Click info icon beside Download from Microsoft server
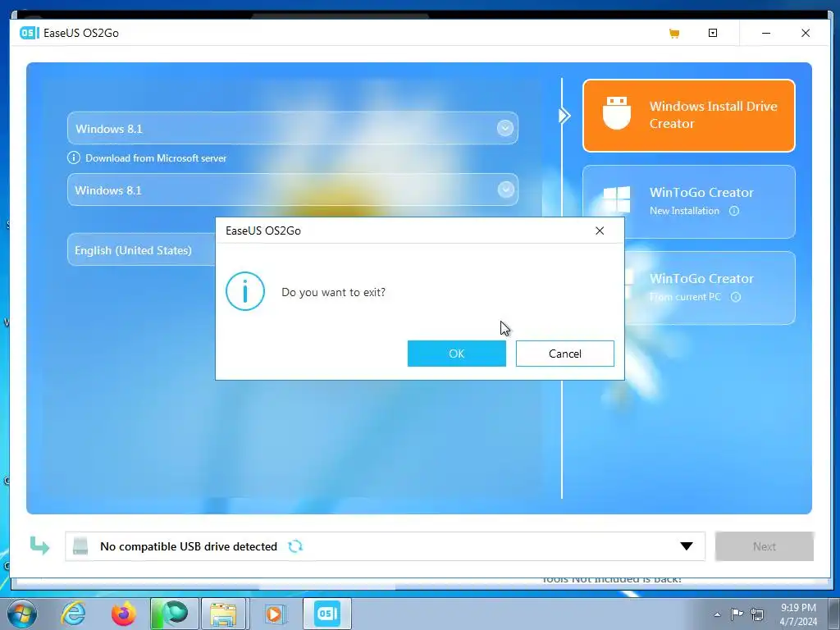The height and width of the screenshot is (630, 840). coord(73,158)
